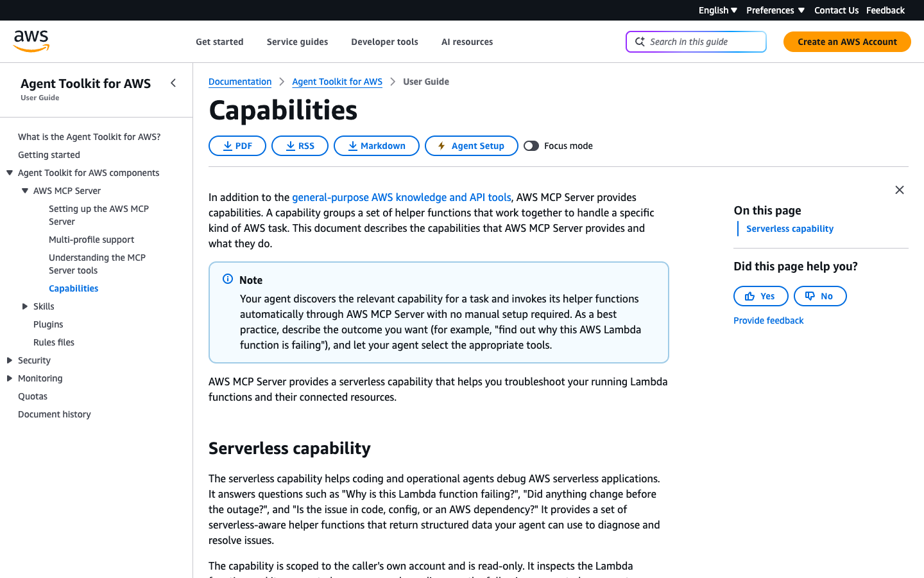The height and width of the screenshot is (578, 924).
Task: Open the AI resources menu
Action: tap(467, 42)
